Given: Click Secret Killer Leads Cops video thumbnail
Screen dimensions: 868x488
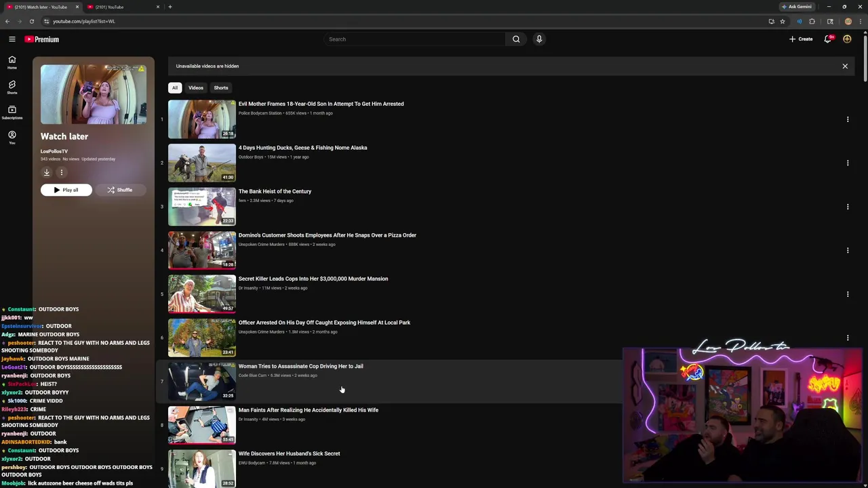Looking at the screenshot, I should [x=202, y=294].
